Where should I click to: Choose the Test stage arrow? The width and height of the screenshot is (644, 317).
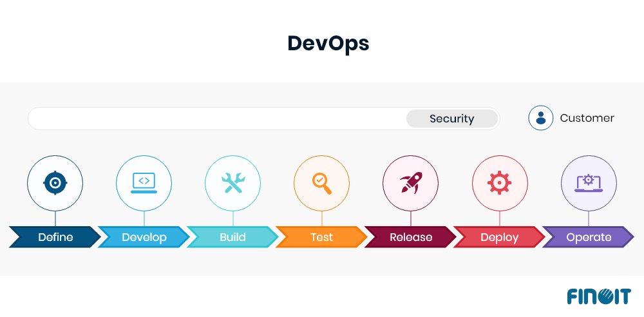[321, 237]
